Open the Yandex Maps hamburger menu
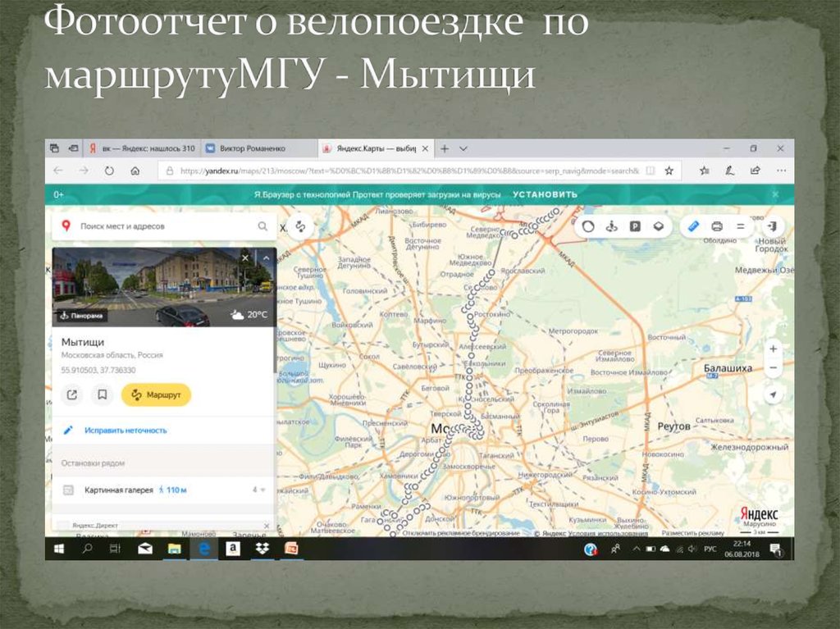Viewport: 840px width, 629px height. coord(740,226)
